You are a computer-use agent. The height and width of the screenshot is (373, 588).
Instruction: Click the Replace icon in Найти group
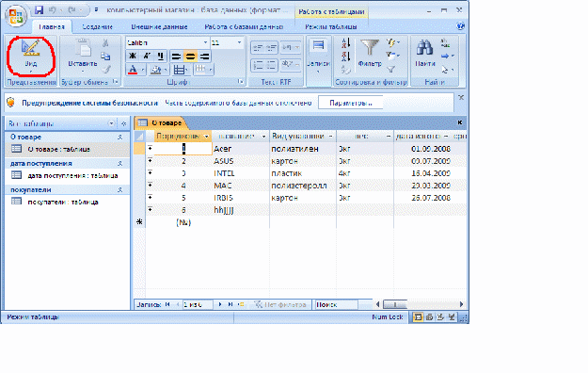[x=446, y=43]
